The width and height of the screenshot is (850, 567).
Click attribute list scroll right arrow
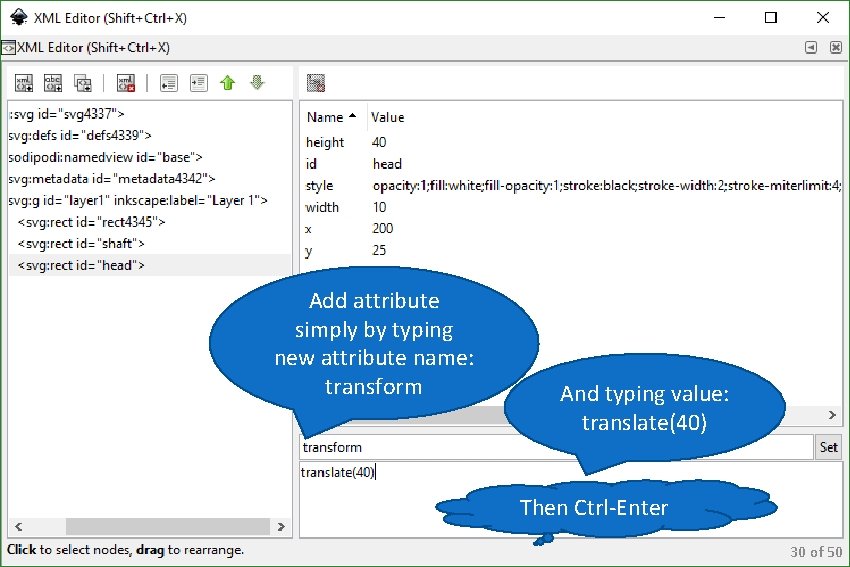[x=832, y=415]
